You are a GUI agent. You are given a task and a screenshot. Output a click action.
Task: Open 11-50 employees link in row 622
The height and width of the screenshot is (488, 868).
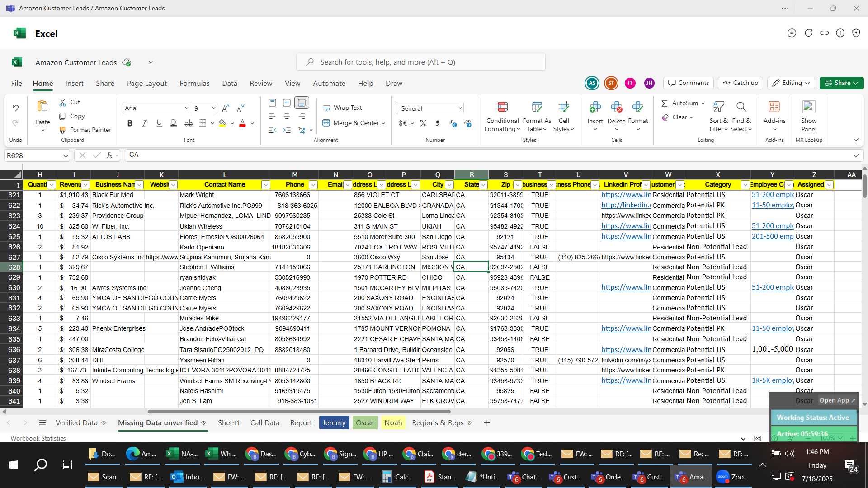click(x=772, y=205)
